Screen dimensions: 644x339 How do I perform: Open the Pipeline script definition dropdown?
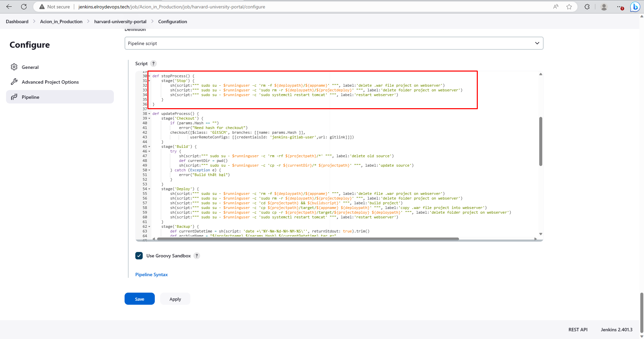click(334, 43)
